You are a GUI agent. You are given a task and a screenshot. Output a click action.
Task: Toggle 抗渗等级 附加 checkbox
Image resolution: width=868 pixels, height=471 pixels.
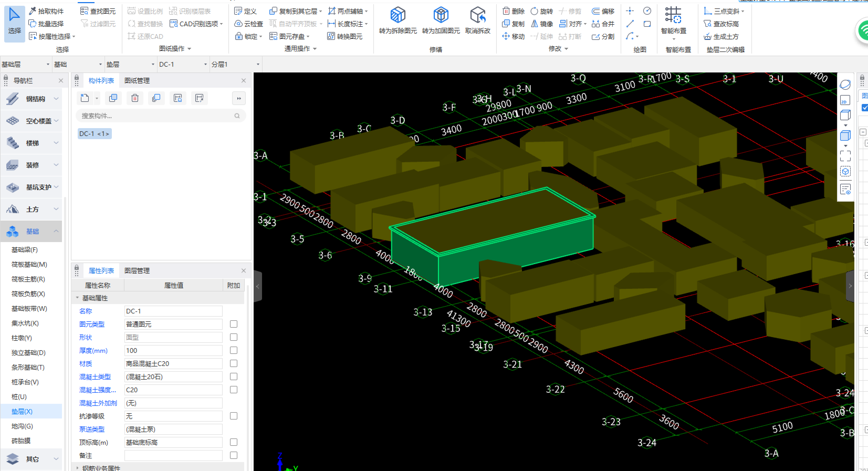pyautogui.click(x=233, y=416)
